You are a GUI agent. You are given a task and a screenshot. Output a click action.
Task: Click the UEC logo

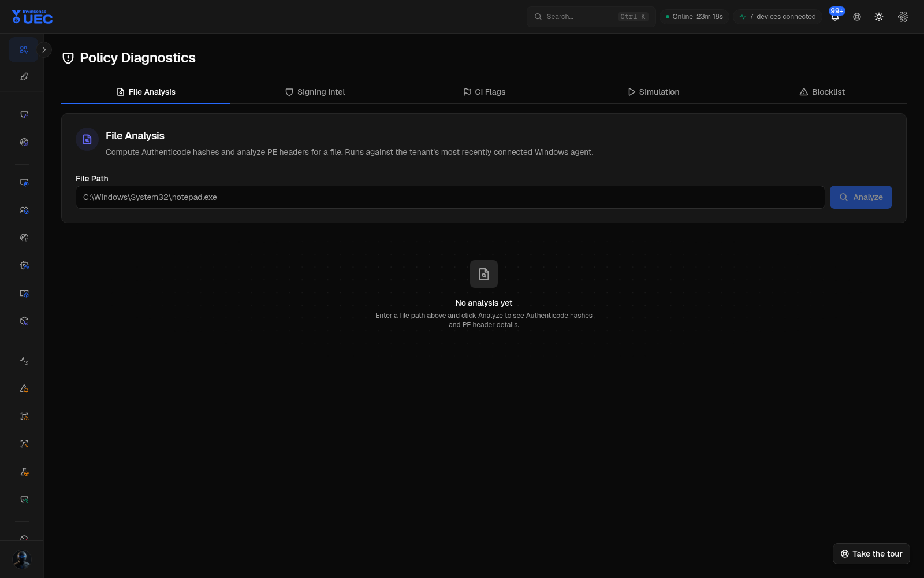32,17
